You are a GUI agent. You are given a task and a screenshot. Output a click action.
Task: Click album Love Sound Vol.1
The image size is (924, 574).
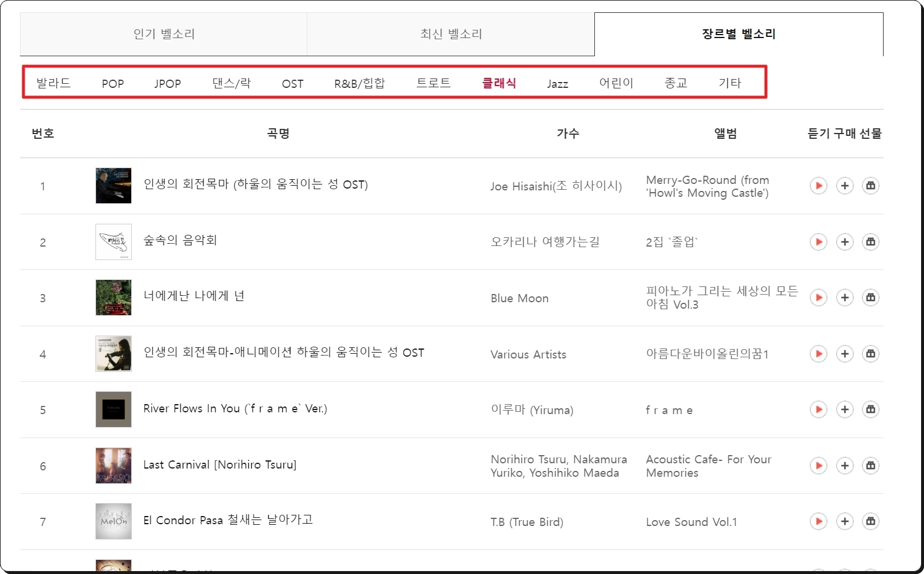click(692, 522)
